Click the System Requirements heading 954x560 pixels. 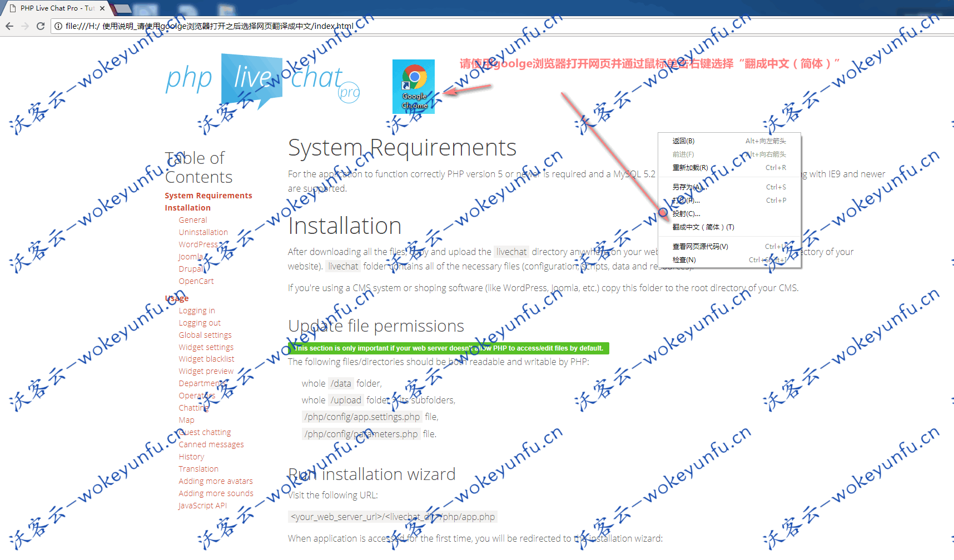click(x=402, y=148)
